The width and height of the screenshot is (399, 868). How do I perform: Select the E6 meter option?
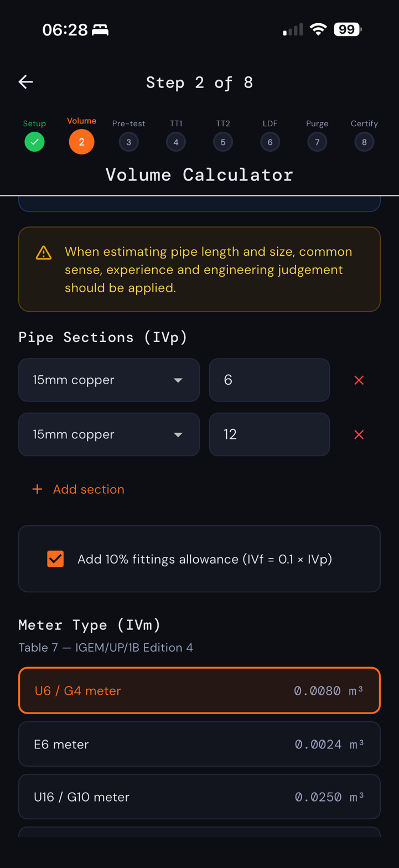point(199,744)
